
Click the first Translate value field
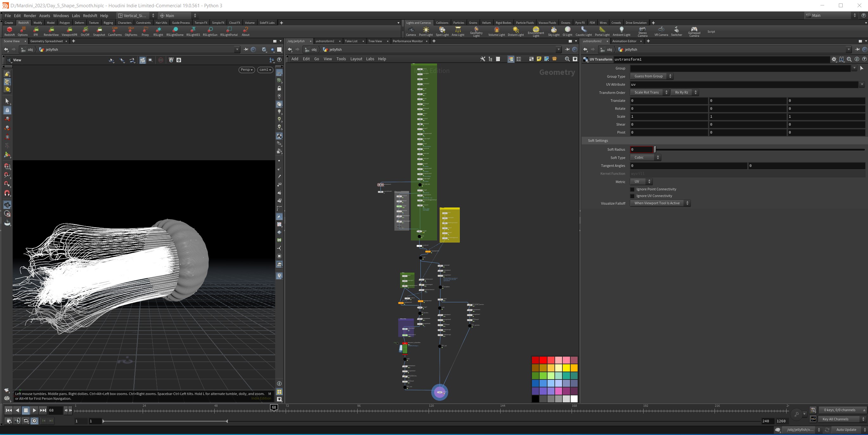(669, 101)
